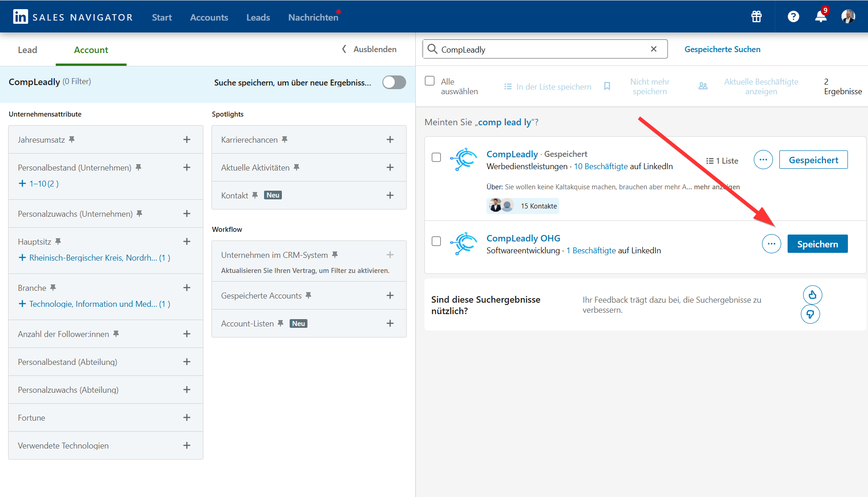Screen dimensions: 868x497
Task: Expand the Jahresumsatz filter
Action: pos(187,139)
